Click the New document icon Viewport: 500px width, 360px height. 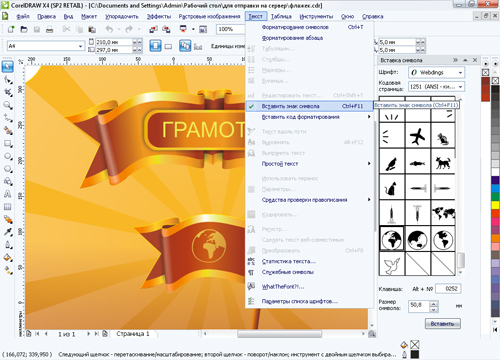11,29
